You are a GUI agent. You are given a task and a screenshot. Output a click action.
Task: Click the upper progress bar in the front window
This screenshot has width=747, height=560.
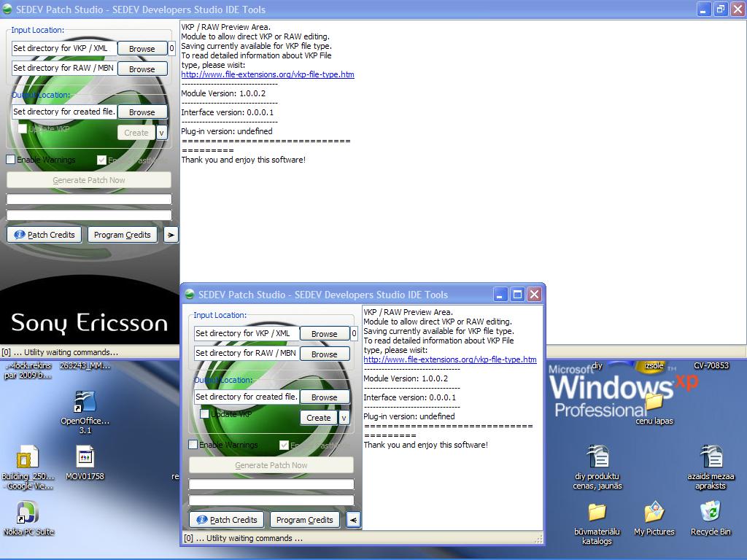[x=271, y=484]
